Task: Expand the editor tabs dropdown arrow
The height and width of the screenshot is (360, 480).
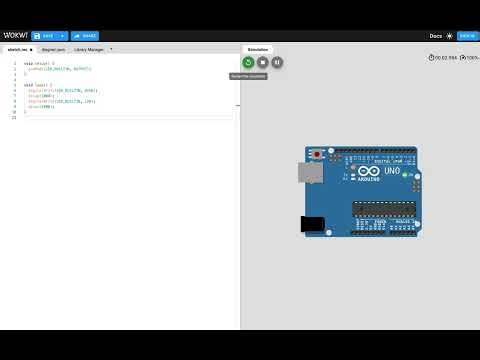Action: coord(111,49)
